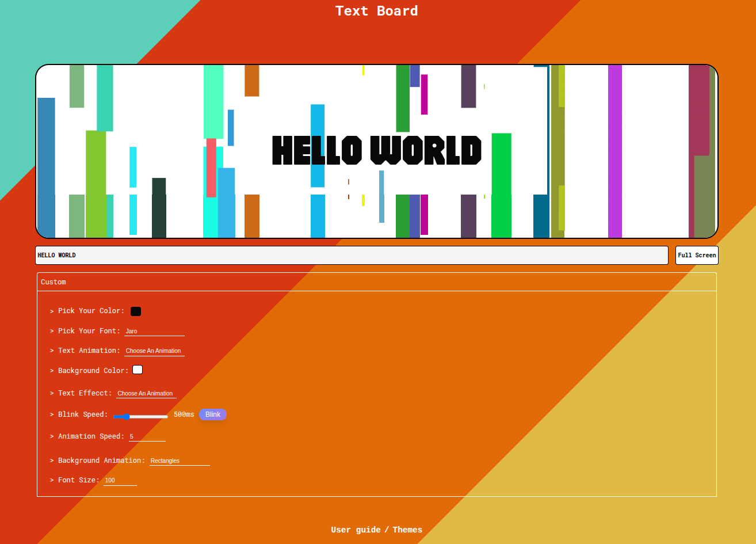This screenshot has width=756, height=544.
Task: Open the white Background Color swatch
Action: point(138,370)
